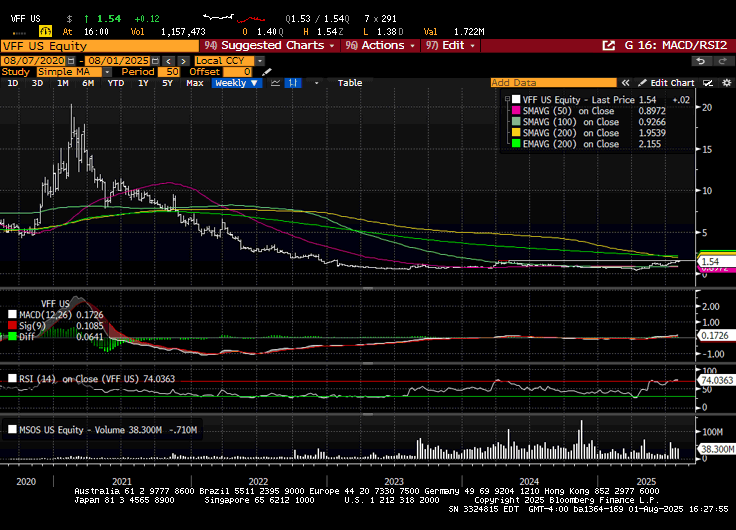736x530 pixels.
Task: Click the M logo icon beside ticker
Action: coord(45,31)
